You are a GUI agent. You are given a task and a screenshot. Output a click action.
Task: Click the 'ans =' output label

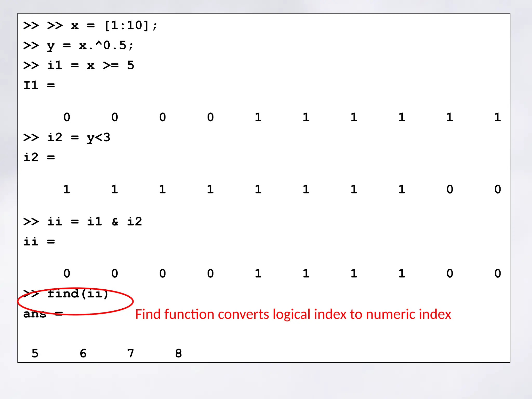tap(43, 314)
